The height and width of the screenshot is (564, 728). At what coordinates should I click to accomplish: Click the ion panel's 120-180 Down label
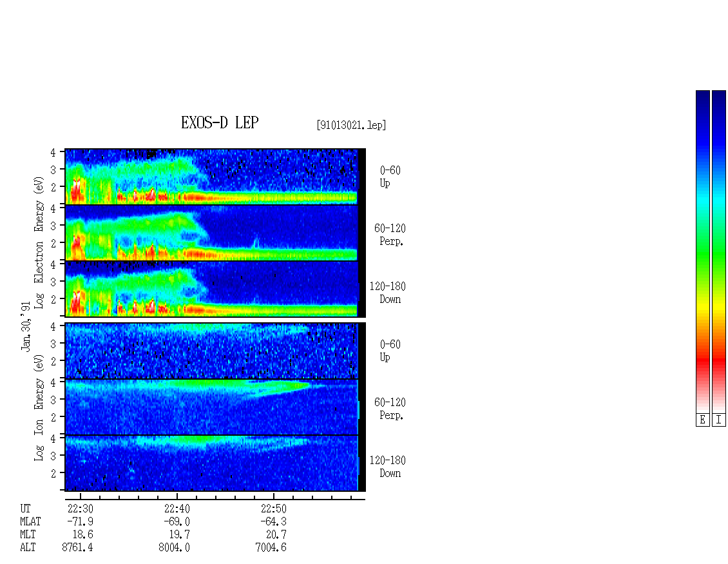tap(388, 467)
